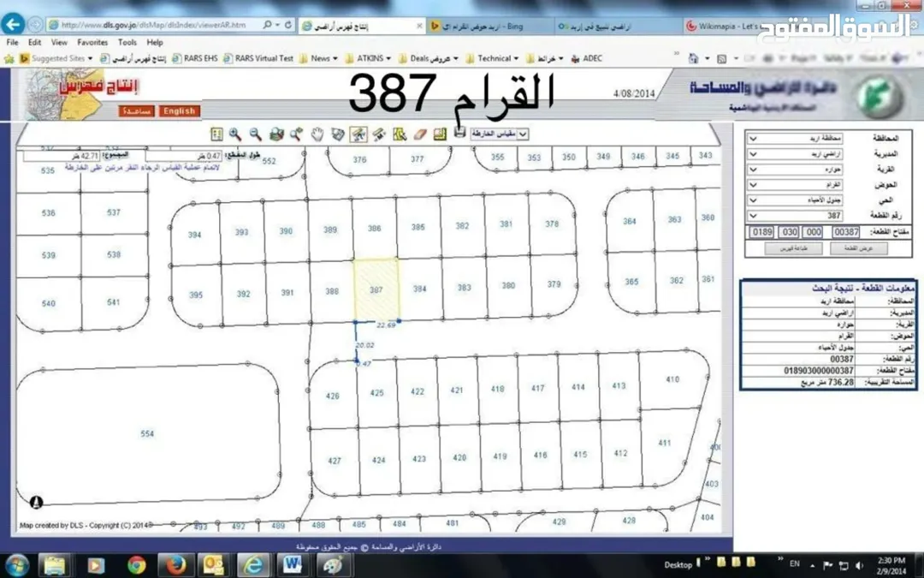Select the eraser clear tool
The width and height of the screenshot is (924, 578).
coord(419,134)
